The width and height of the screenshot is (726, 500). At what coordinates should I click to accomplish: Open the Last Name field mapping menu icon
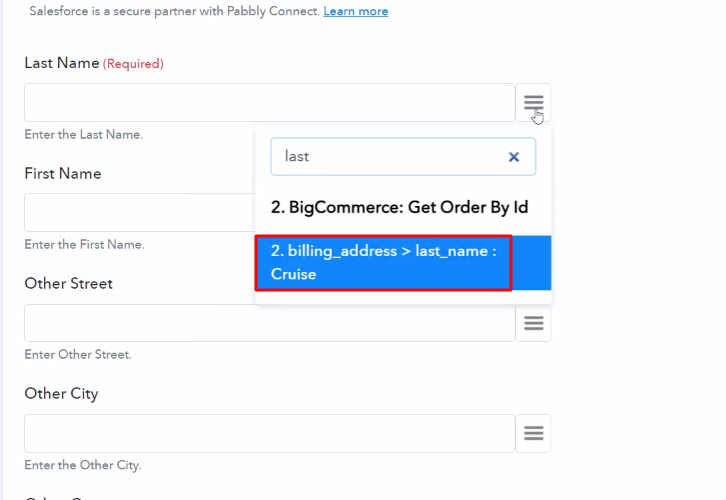click(x=533, y=103)
